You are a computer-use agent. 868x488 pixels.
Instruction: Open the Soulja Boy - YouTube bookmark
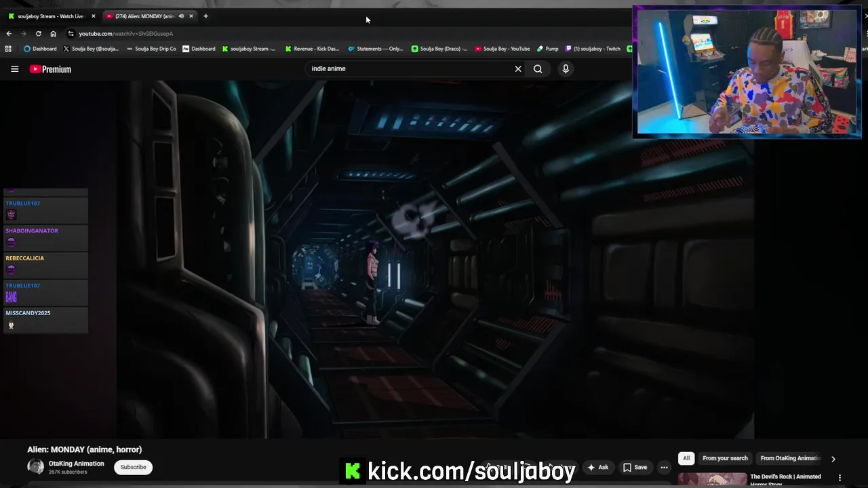point(502,49)
